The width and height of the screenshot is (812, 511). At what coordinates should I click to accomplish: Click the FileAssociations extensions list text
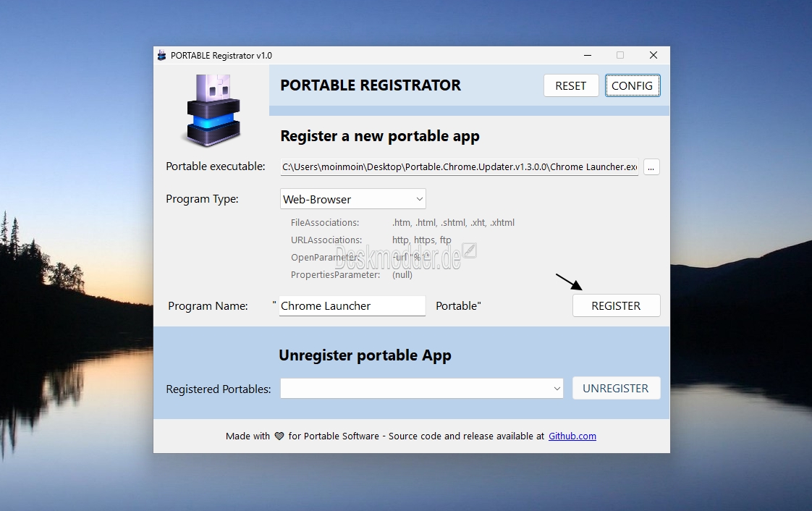(453, 223)
